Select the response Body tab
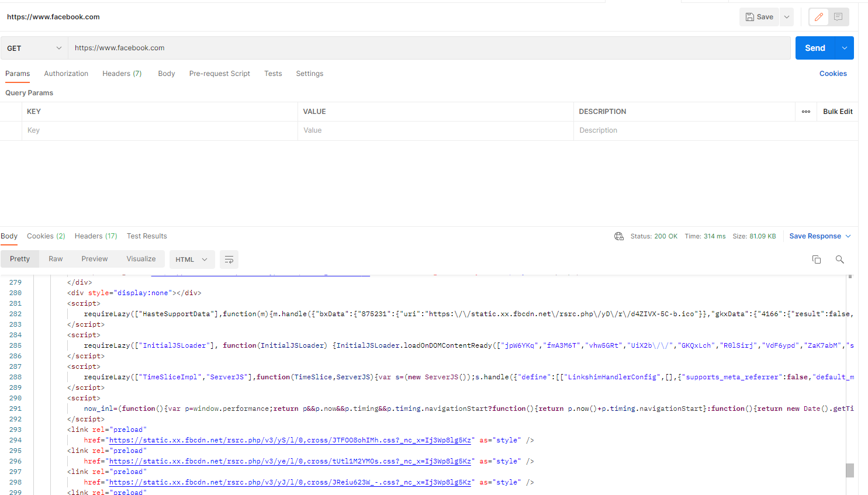868x495 pixels. click(9, 236)
